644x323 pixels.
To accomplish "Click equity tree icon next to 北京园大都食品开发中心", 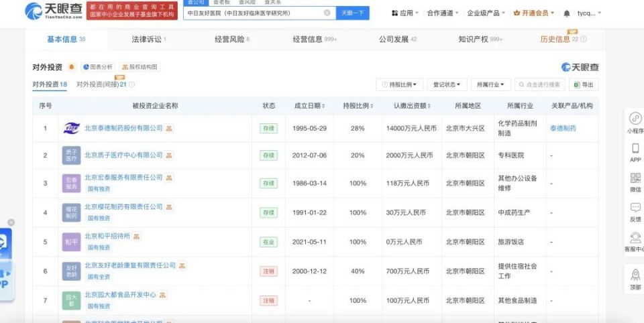I will click(x=162, y=295).
